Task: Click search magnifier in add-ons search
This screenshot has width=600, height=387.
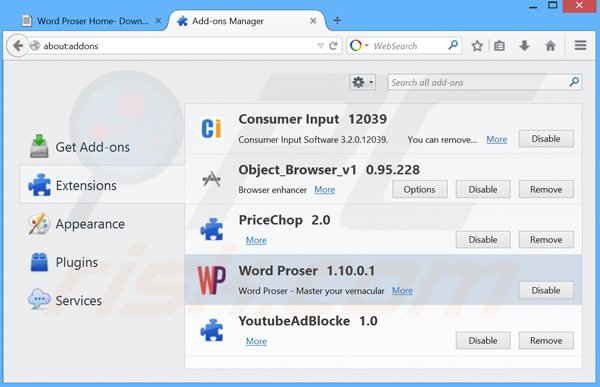Action: tap(574, 82)
